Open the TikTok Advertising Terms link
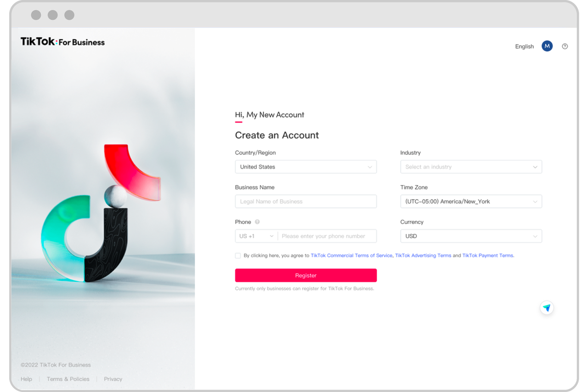Viewport: 588px width, 392px height. pos(423,256)
